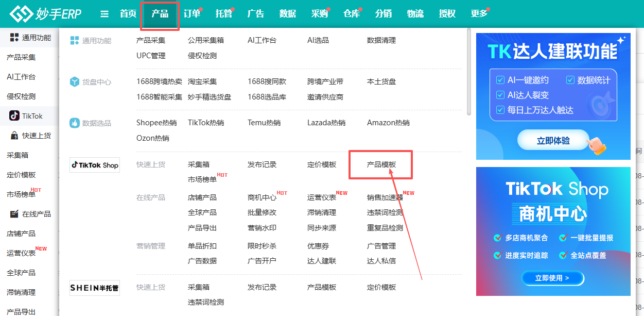Screen dimensions: 644x316
Task: Open Lazada热销 link
Action: pyautogui.click(x=326, y=123)
